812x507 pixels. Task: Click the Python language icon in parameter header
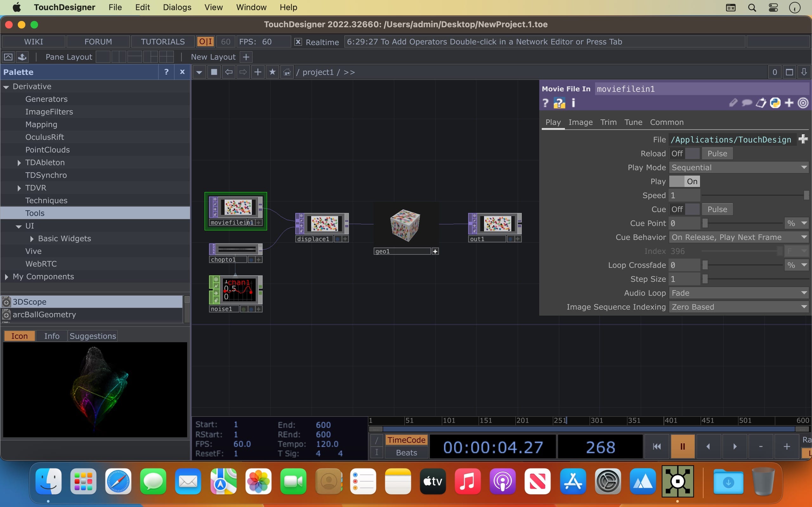[x=775, y=103]
